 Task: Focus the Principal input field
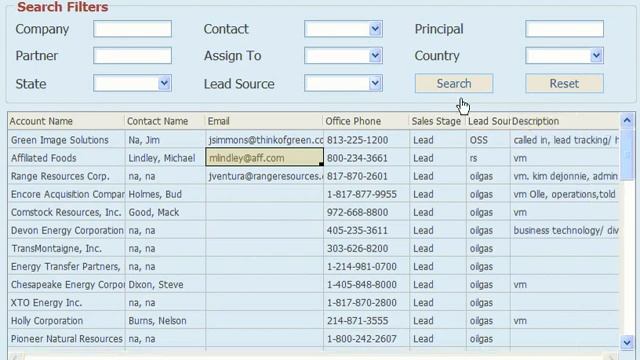click(564, 29)
